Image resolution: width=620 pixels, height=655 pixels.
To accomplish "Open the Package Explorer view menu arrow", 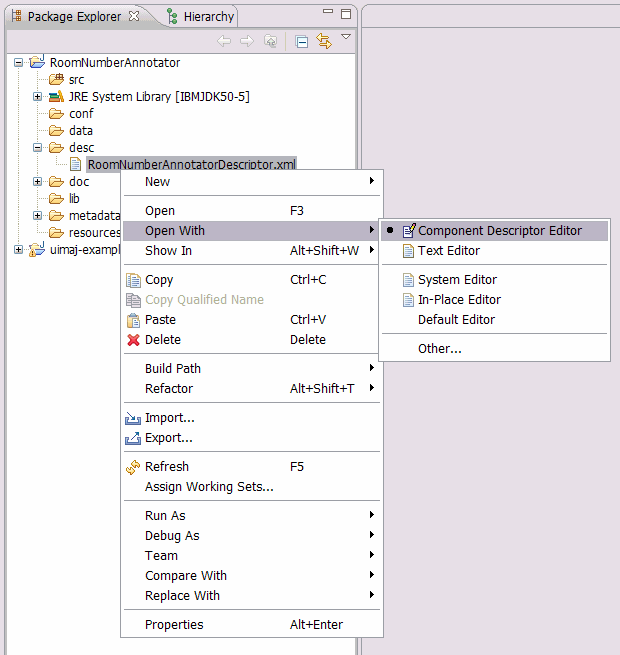I will (346, 38).
